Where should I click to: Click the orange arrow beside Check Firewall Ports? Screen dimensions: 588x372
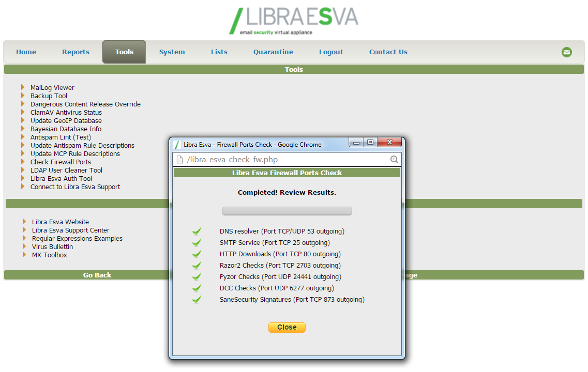23,162
